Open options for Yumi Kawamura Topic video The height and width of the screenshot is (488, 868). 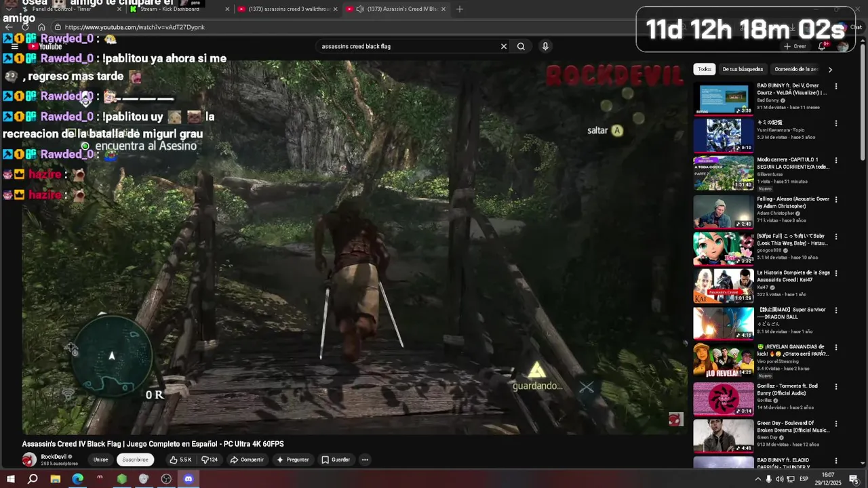[836, 123]
